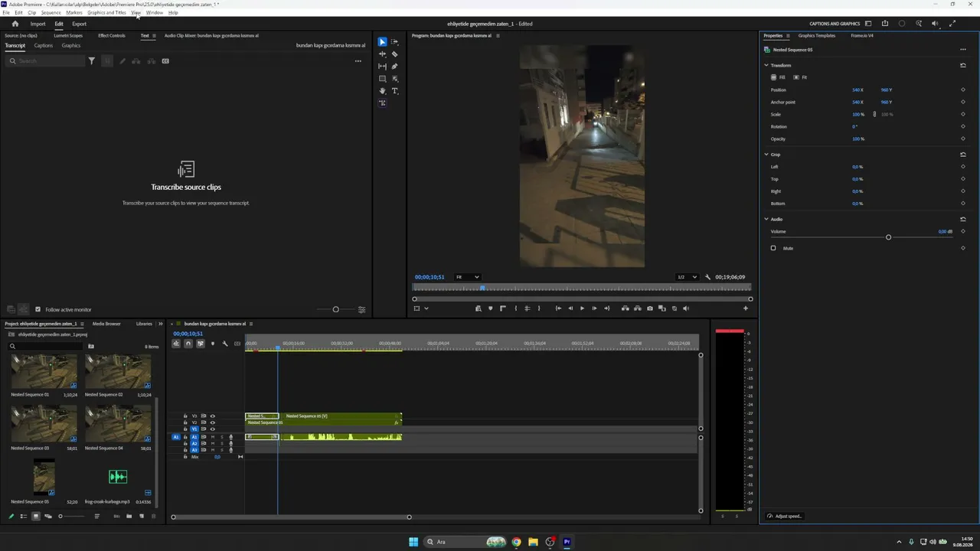980x551 pixels.
Task: Click the Project panel thumbnail zoom slider
Action: (73, 517)
